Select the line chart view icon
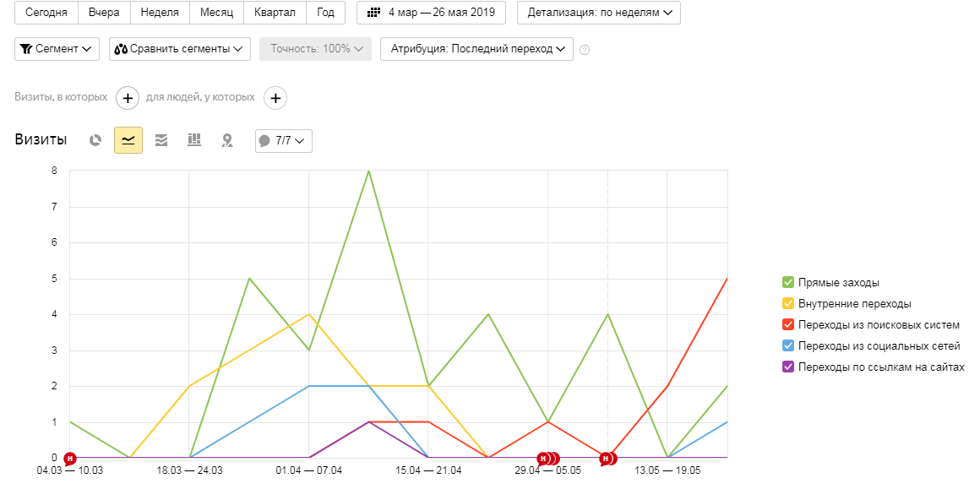This screenshot has width=980, height=500. click(x=128, y=140)
